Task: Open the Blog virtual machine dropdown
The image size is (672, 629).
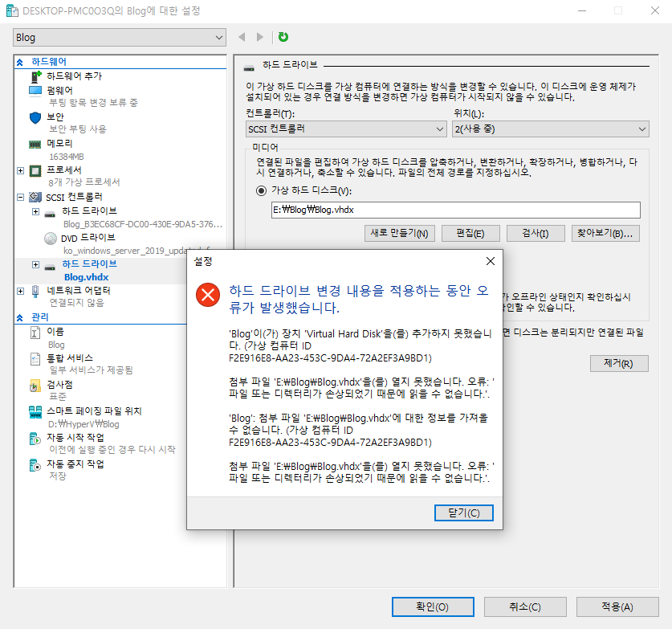Action: 120,38
